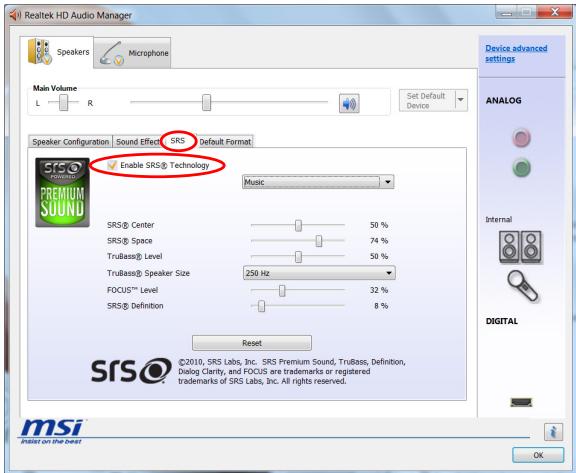Screen dimensions: 576x473
Task: Expand the Set Default Device arrow
Action: (461, 100)
